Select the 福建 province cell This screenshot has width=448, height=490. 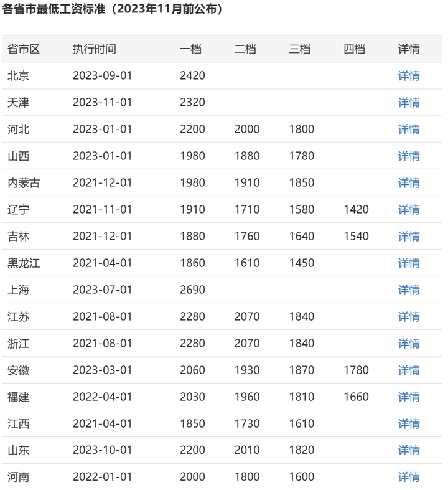point(19,397)
